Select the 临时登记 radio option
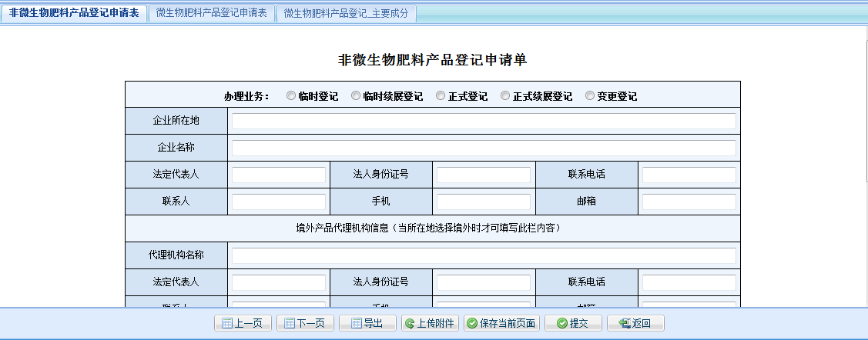The height and width of the screenshot is (340, 868). tap(291, 96)
